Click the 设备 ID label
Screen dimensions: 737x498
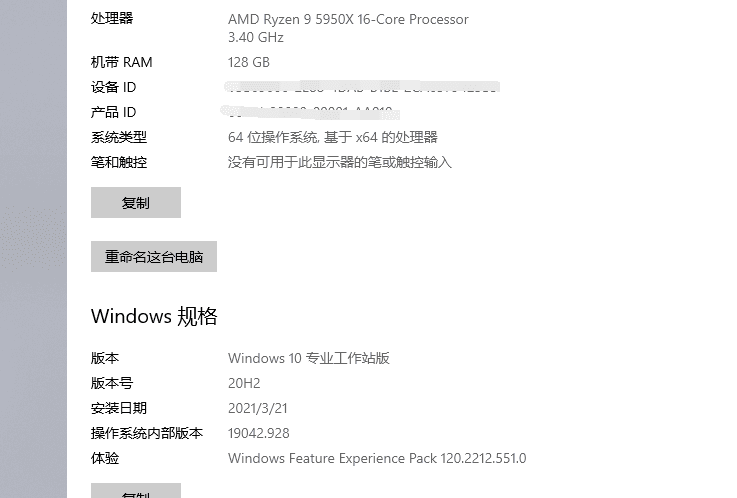[x=114, y=87]
